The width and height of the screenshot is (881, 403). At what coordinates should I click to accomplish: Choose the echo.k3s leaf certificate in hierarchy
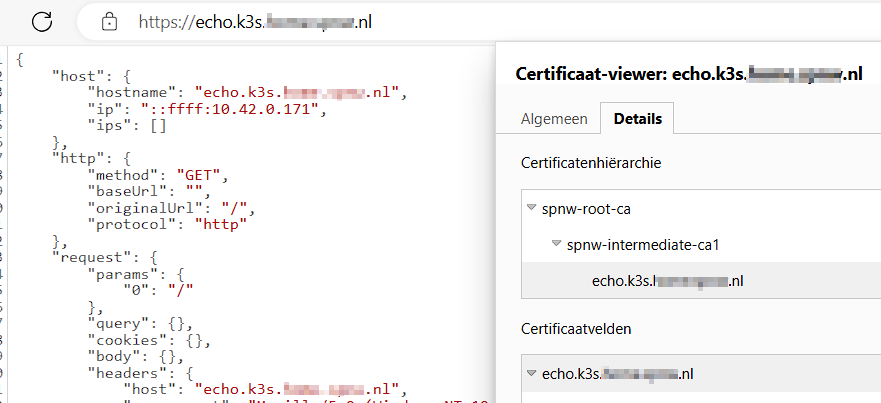point(667,281)
